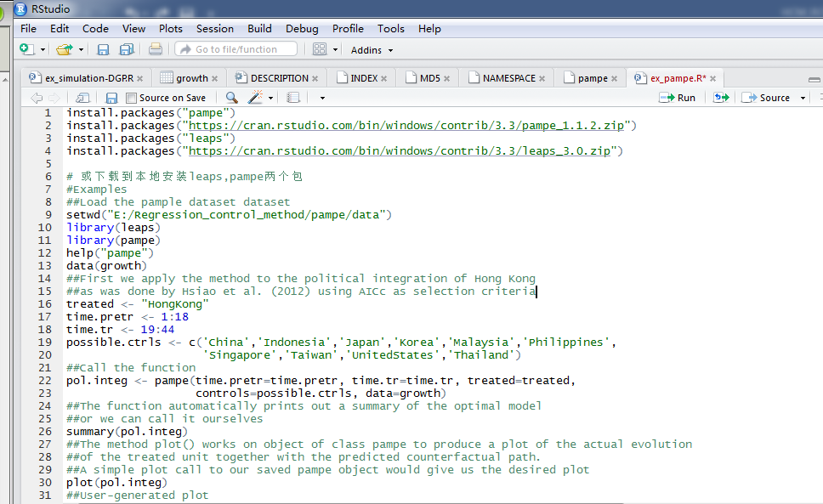Close the DESCRIPTION tab
Screen dimensions: 823x504
pos(315,79)
